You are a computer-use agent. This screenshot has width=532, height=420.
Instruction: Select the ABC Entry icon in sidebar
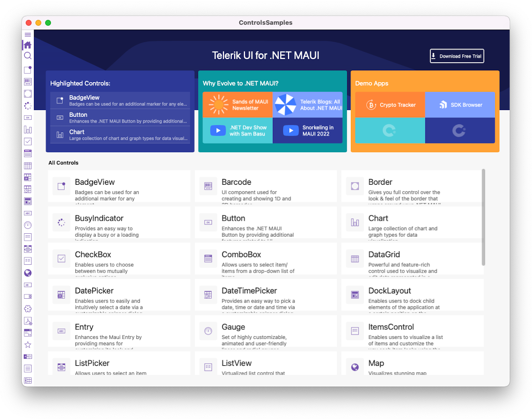point(28,213)
